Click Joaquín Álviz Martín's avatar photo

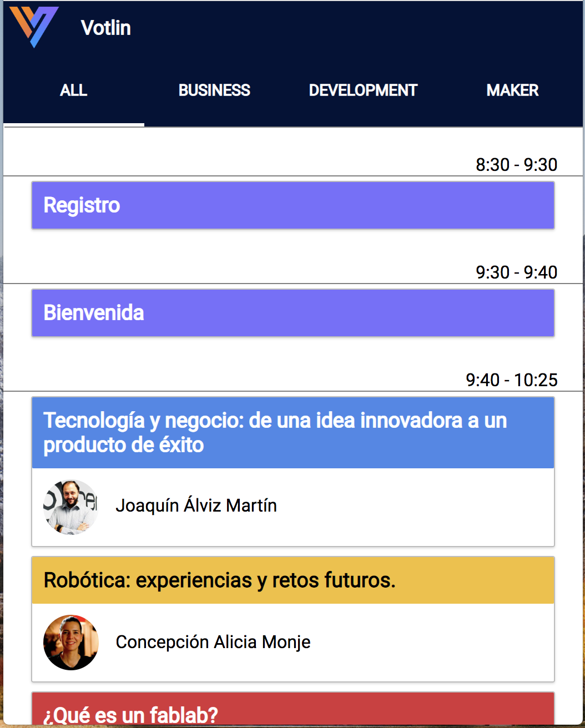click(x=71, y=507)
